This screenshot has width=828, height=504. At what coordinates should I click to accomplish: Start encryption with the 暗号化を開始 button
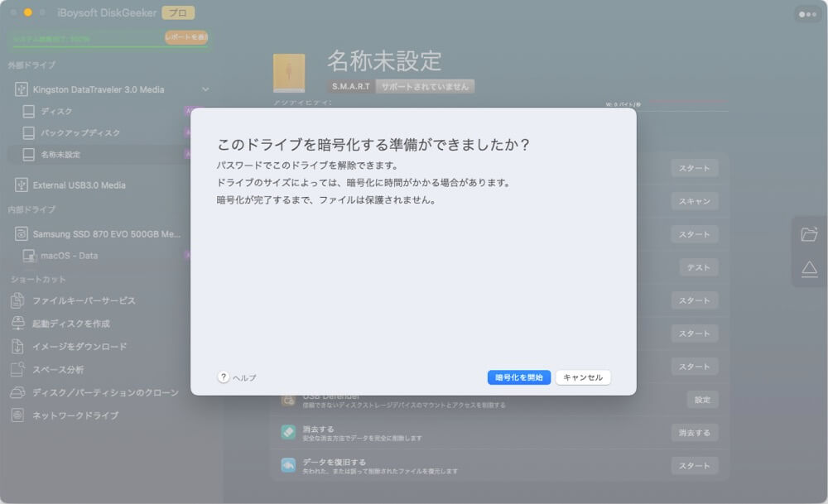pos(517,377)
